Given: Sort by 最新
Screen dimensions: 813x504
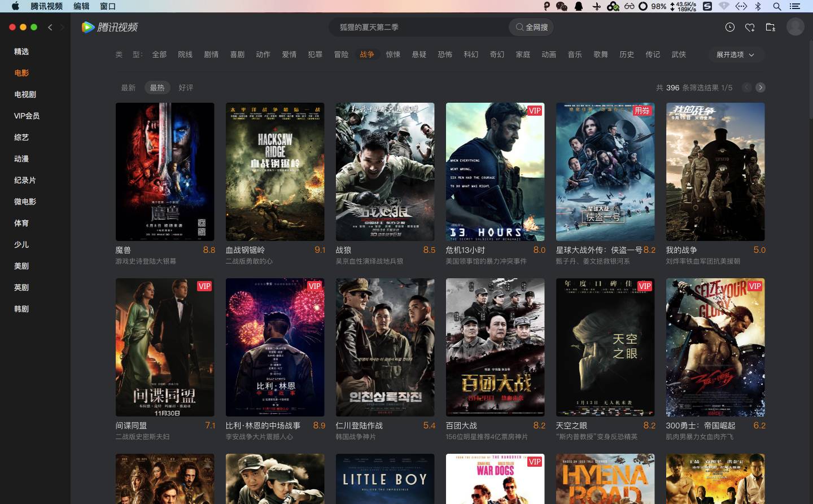Looking at the screenshot, I should pyautogui.click(x=129, y=87).
